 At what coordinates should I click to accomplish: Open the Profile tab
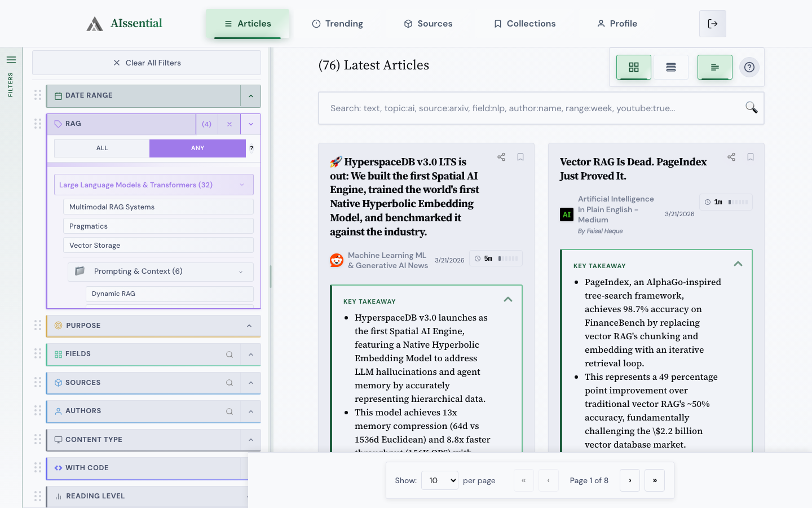click(x=617, y=24)
